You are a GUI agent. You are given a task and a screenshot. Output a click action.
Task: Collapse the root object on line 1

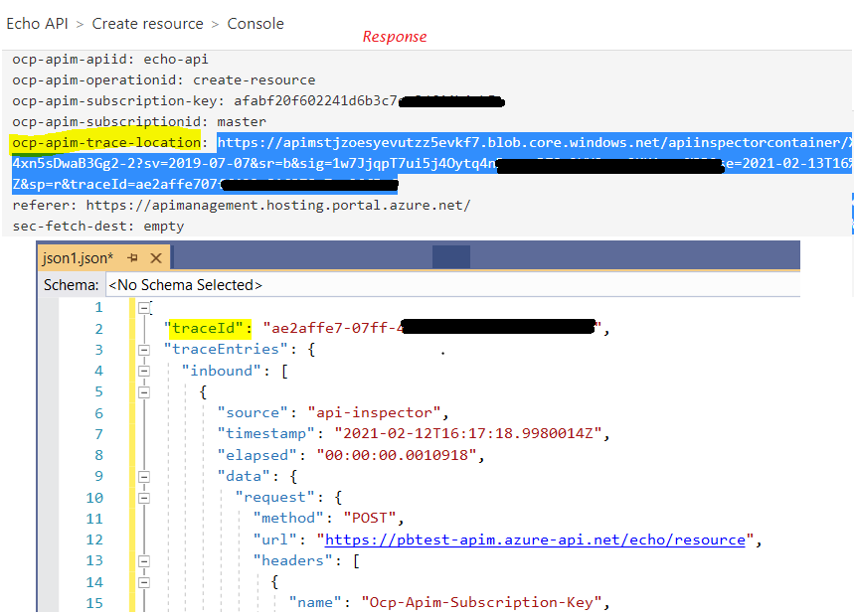[144, 309]
